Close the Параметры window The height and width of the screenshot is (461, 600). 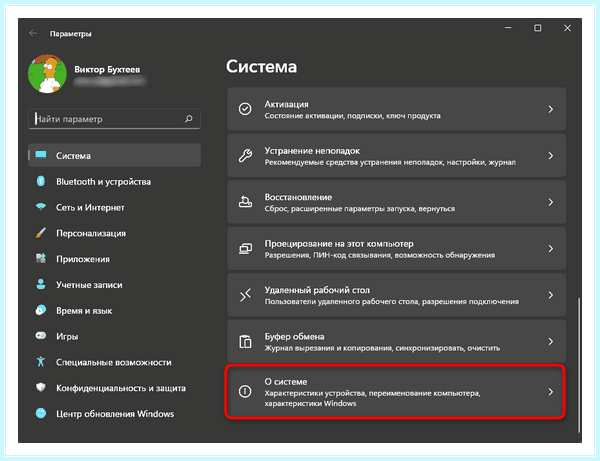coord(567,28)
